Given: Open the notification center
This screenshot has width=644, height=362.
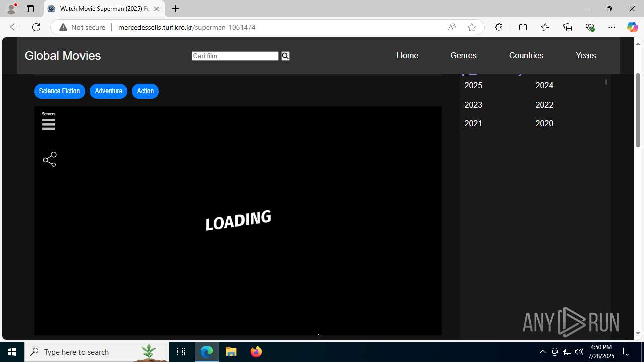Looking at the screenshot, I should pos(627,352).
